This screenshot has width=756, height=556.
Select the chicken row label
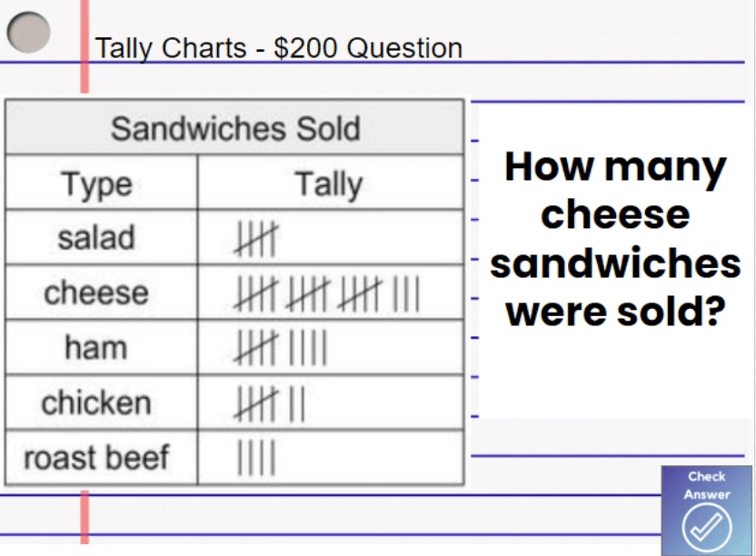[96, 402]
